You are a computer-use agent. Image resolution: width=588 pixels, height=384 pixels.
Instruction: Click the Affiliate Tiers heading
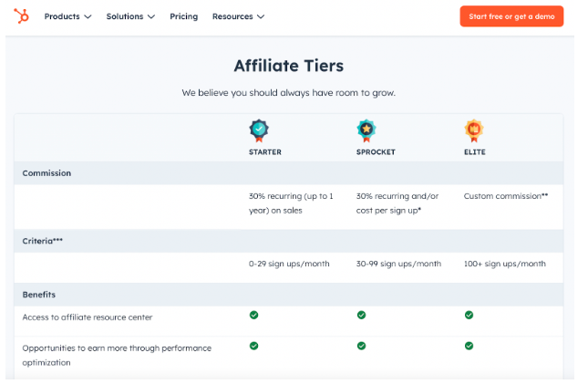tap(288, 66)
